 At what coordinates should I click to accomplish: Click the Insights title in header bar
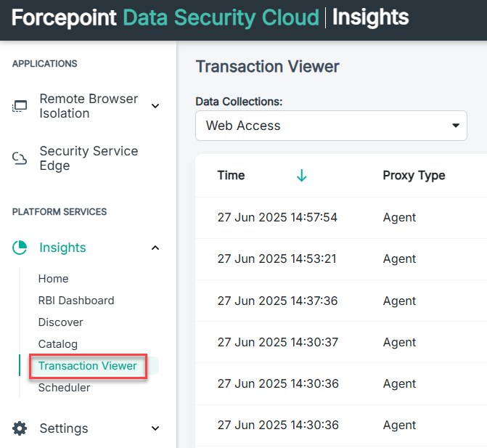tap(370, 17)
